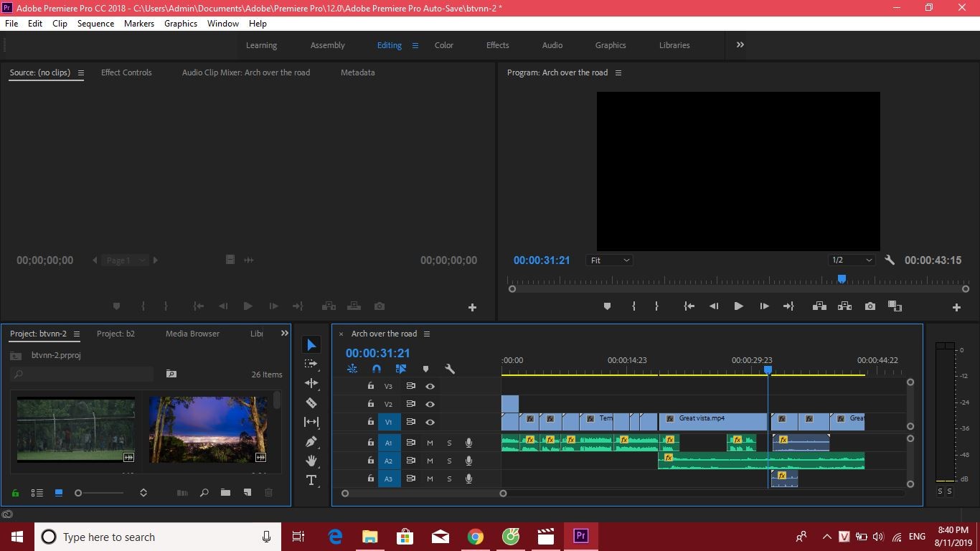Viewport: 980px width, 551px height.
Task: Open the Sequence menu
Action: click(95, 24)
